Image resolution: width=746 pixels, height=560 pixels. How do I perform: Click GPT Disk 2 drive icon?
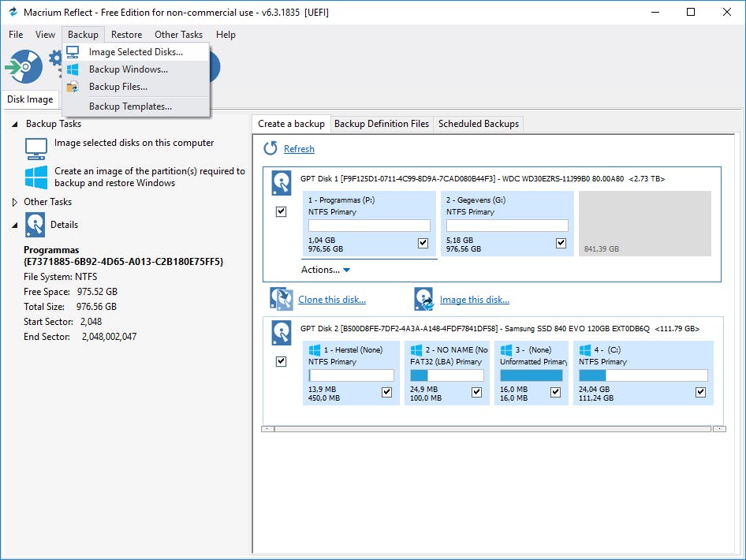282,333
